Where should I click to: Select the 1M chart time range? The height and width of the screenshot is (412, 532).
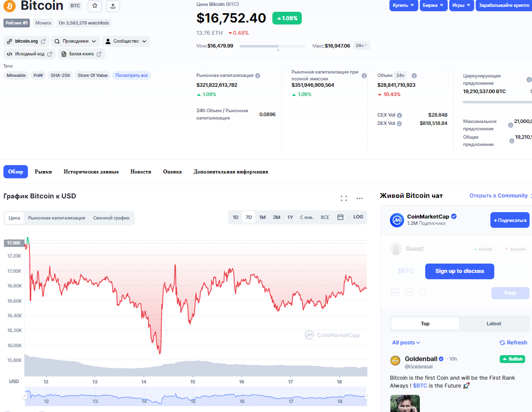pos(263,217)
